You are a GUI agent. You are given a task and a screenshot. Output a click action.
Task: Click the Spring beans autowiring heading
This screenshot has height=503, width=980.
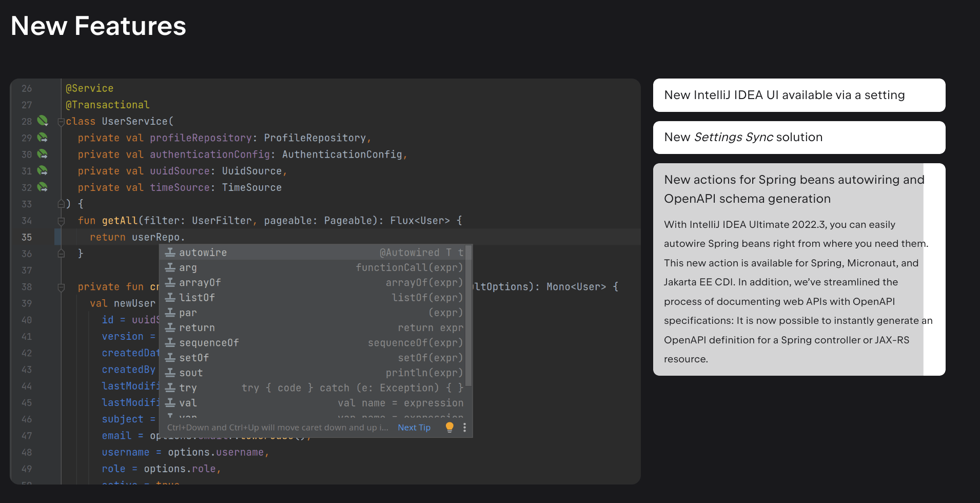point(794,189)
